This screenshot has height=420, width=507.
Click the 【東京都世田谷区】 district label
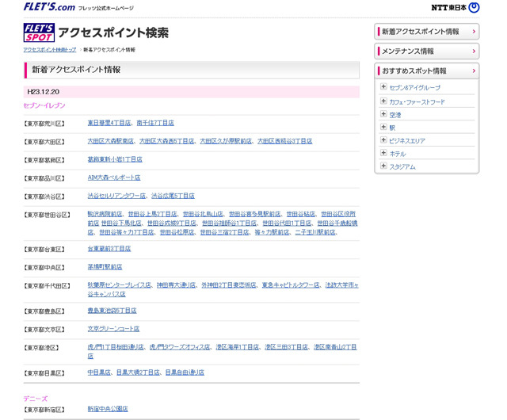(x=47, y=215)
